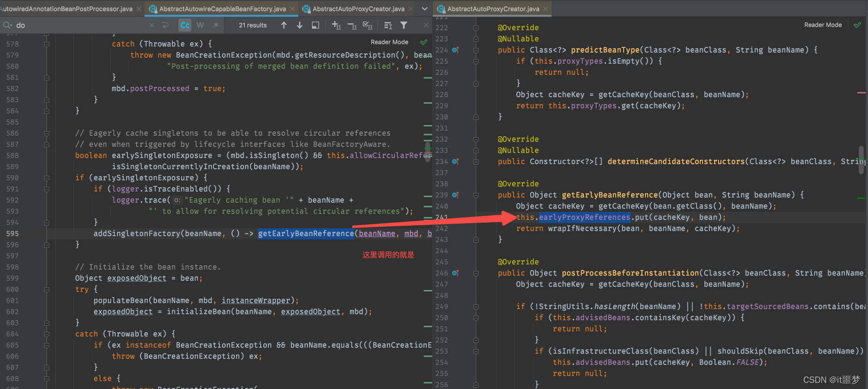Click the right editor vertical scrollbar thumb

[861, 160]
